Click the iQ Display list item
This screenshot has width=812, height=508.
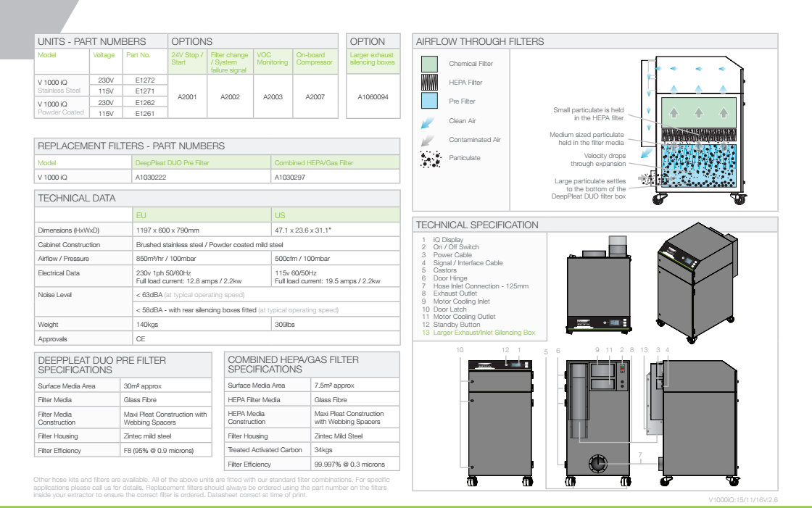click(449, 240)
